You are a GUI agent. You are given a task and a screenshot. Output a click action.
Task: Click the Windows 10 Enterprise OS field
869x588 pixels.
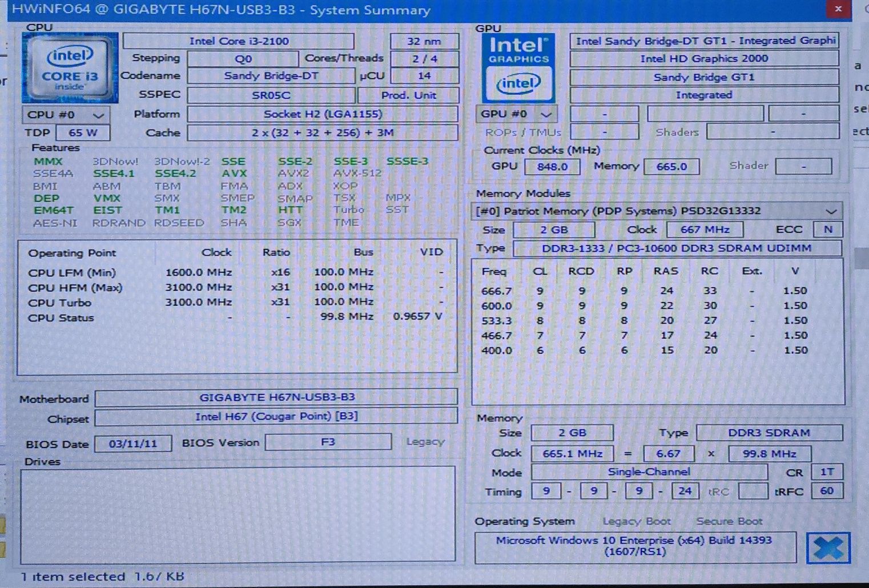[x=635, y=546]
